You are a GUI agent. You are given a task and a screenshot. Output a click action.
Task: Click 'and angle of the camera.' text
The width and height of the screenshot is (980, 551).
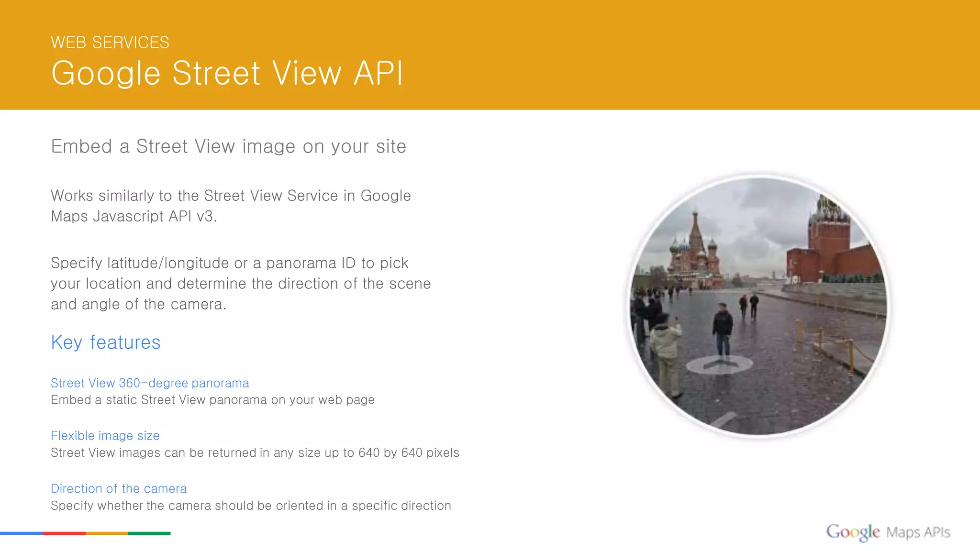[x=139, y=304]
